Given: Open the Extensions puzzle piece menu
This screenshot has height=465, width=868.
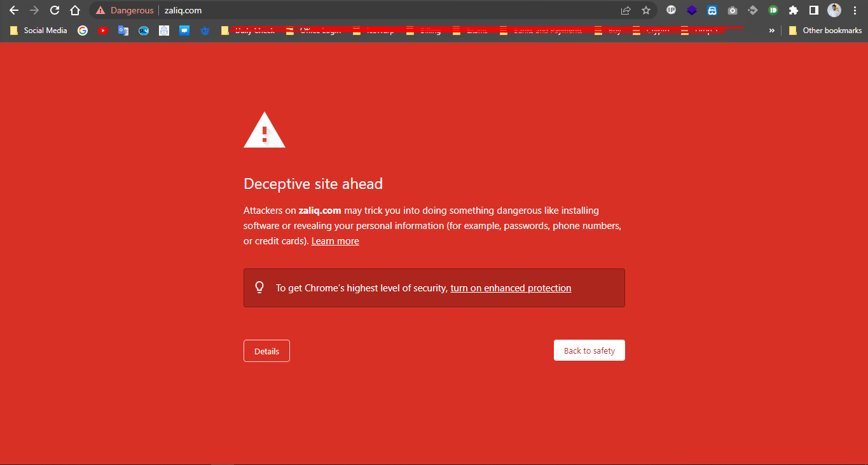Looking at the screenshot, I should (x=793, y=10).
